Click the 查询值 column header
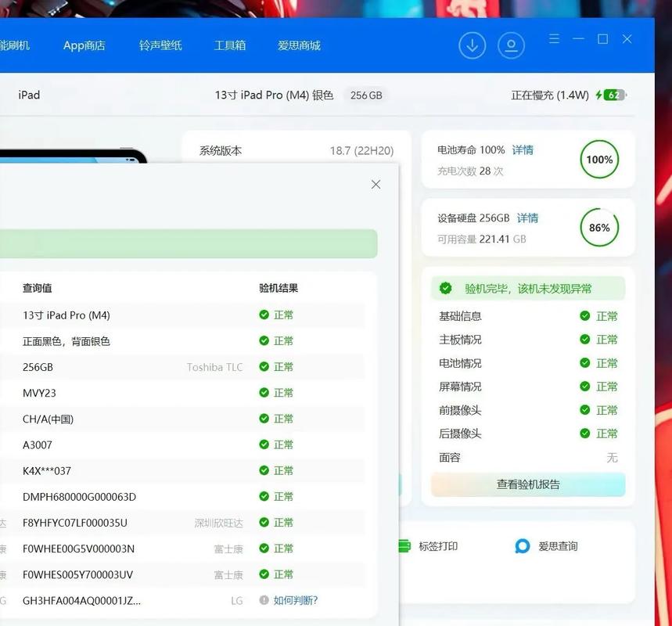The image size is (672, 626). [38, 288]
